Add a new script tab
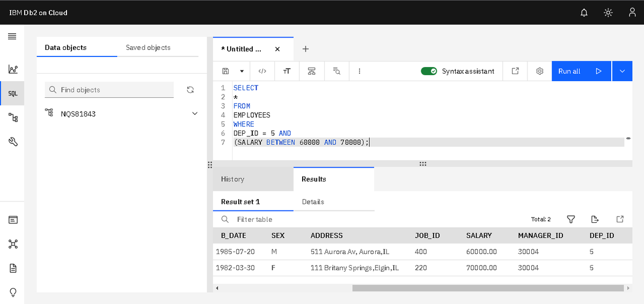 point(305,49)
